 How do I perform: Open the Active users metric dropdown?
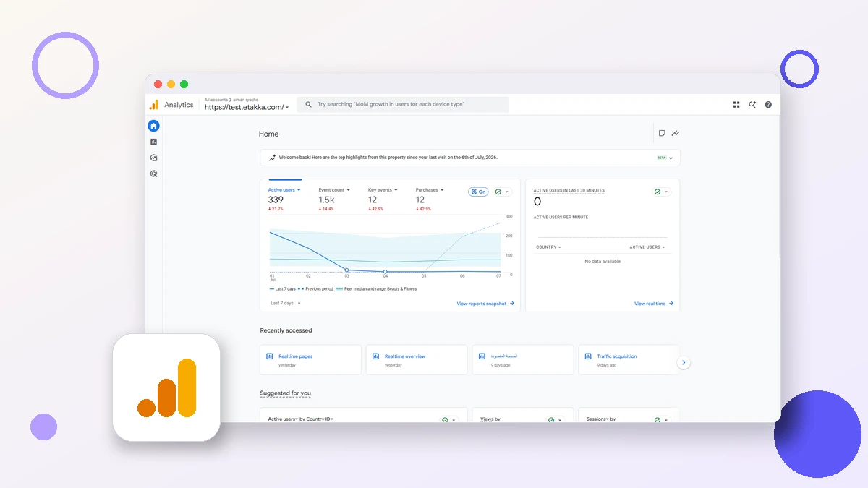284,190
